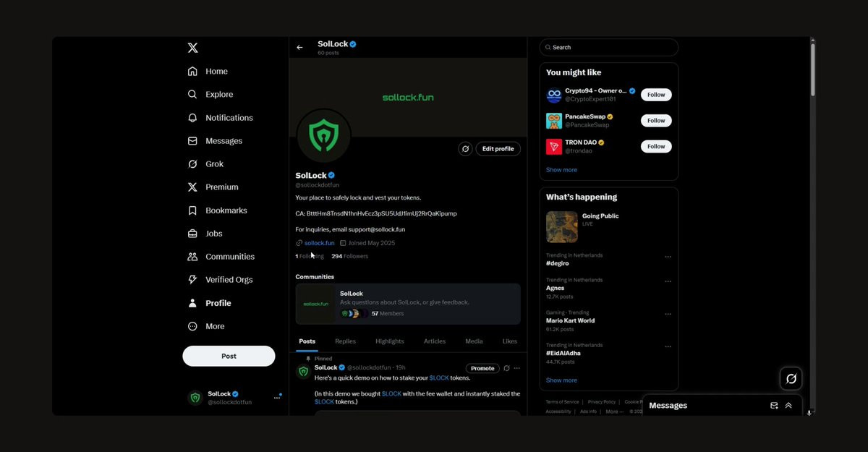Click the pinned post author avatar

click(304, 372)
